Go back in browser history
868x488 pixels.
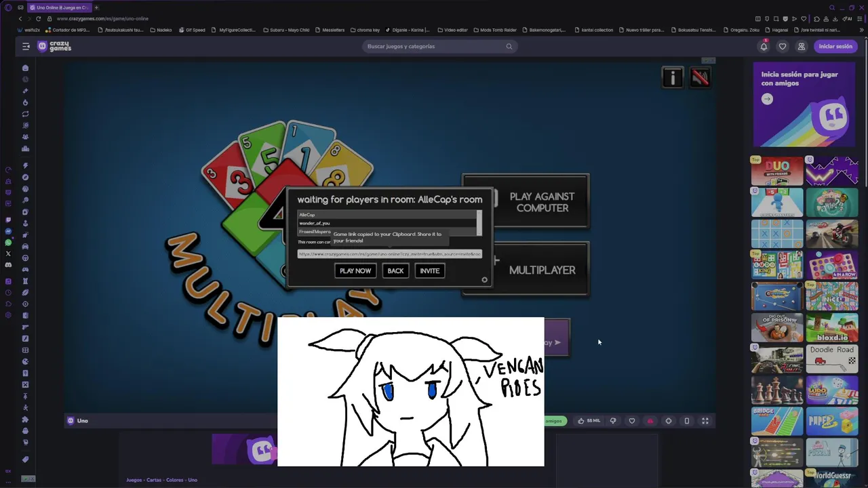point(20,18)
